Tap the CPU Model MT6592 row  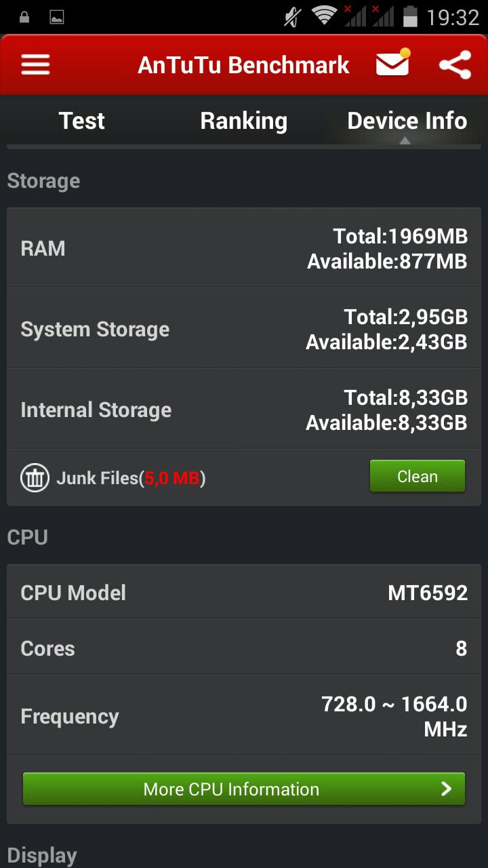point(244,593)
